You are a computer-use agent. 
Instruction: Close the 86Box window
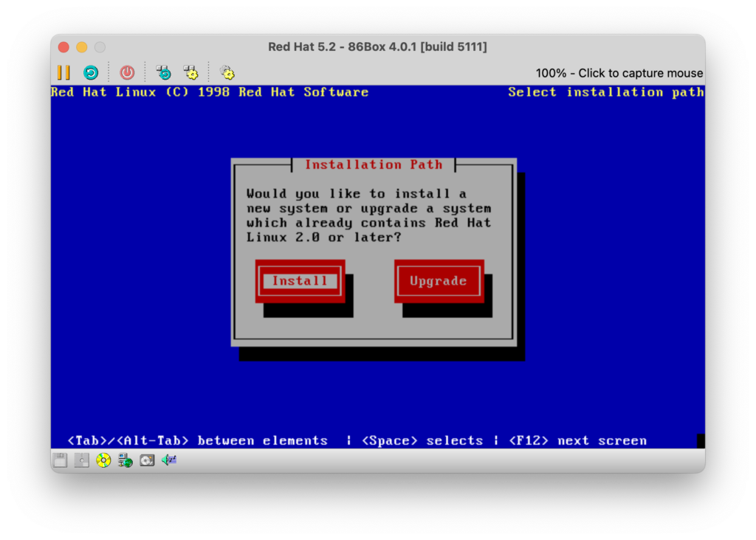pyautogui.click(x=63, y=47)
